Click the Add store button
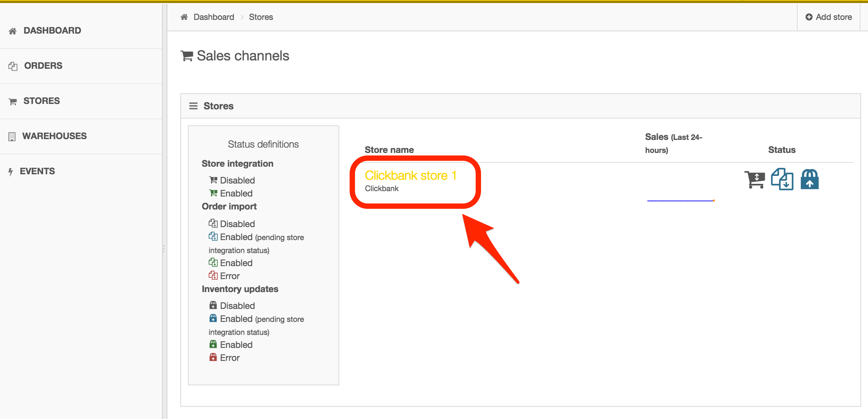 [x=828, y=17]
